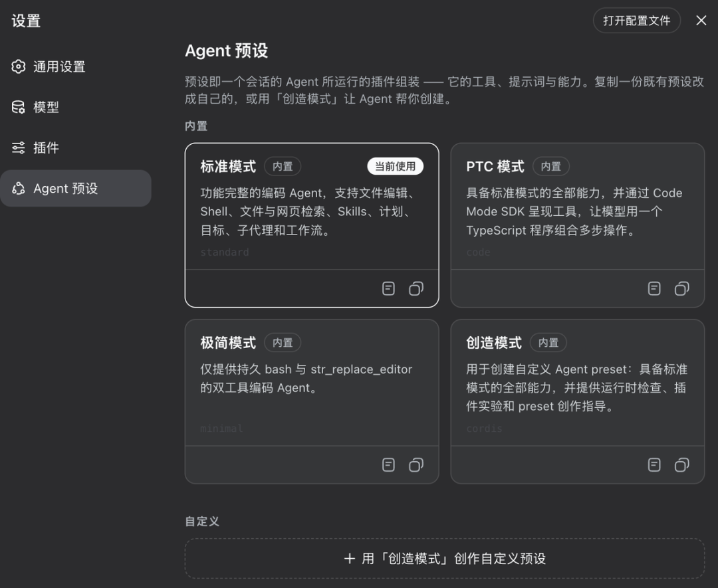Click the 内置 badge beside 创造模式

tap(548, 343)
